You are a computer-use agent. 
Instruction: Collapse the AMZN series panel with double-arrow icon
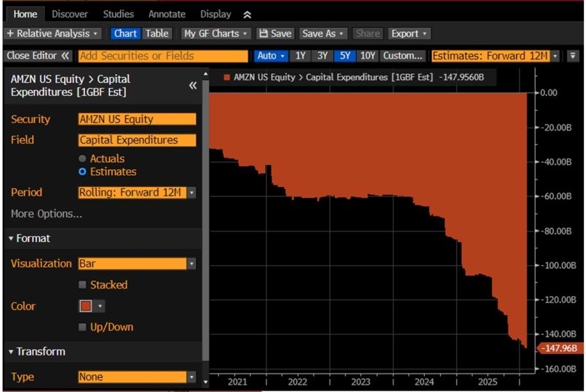tap(193, 85)
